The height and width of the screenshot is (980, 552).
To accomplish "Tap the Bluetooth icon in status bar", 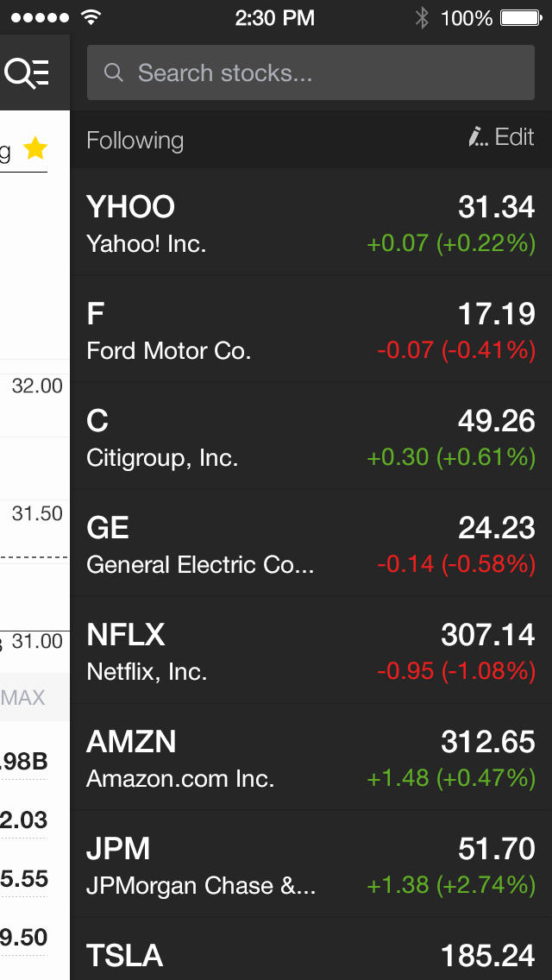I will (422, 18).
